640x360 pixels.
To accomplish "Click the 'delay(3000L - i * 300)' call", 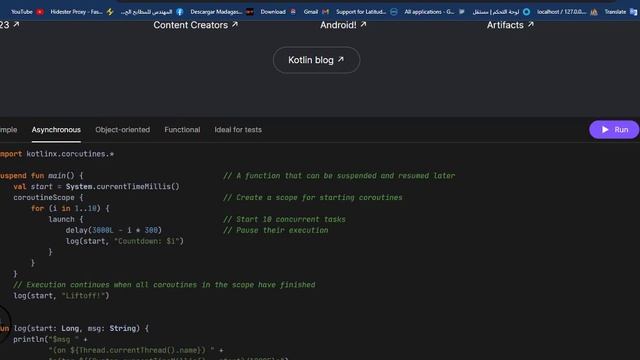I will tap(113, 230).
